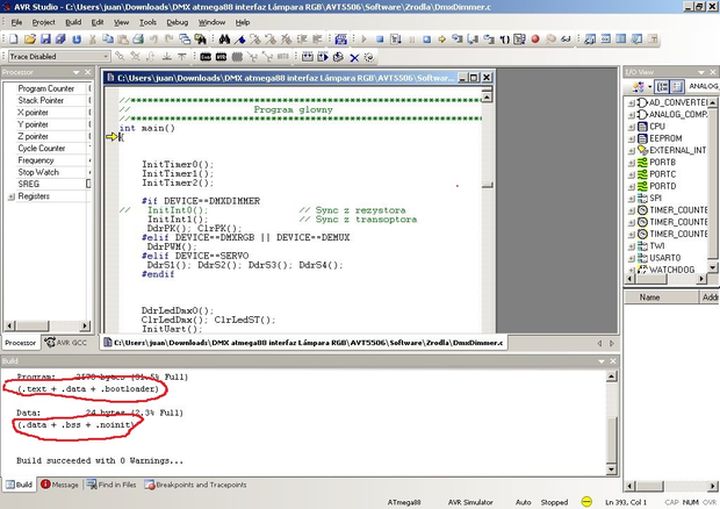Open file via the folder icon
Screen dimensions: 720x509
(x=30, y=40)
